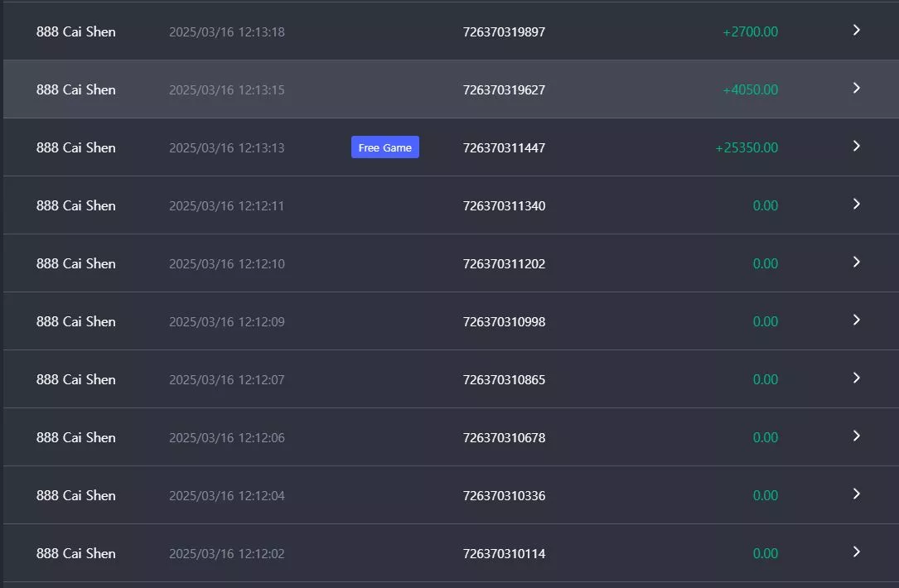The height and width of the screenshot is (588, 899).
Task: Select the 0.00 amount at 12:12:09
Action: pos(765,321)
